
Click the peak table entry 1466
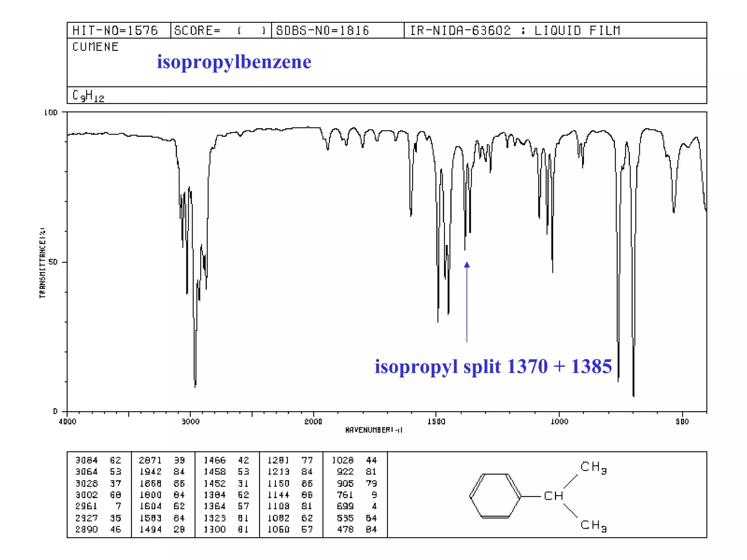214,460
